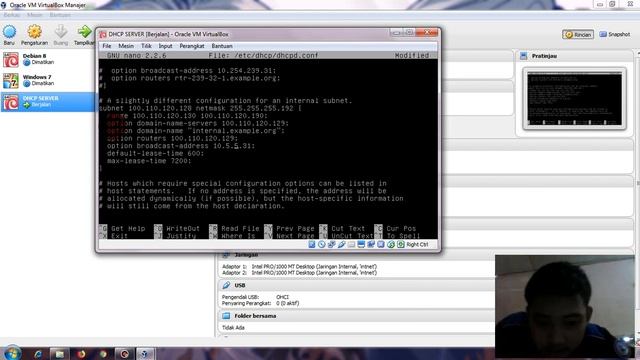This screenshot has width=640, height=360.
Task: Select Windows 7 virtual machine
Action: point(47,80)
